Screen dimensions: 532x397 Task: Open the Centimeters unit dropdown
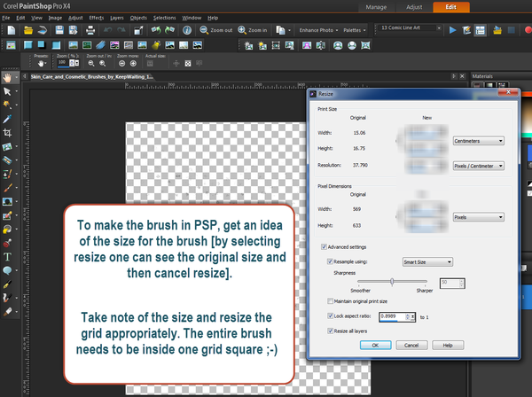[x=480, y=140]
